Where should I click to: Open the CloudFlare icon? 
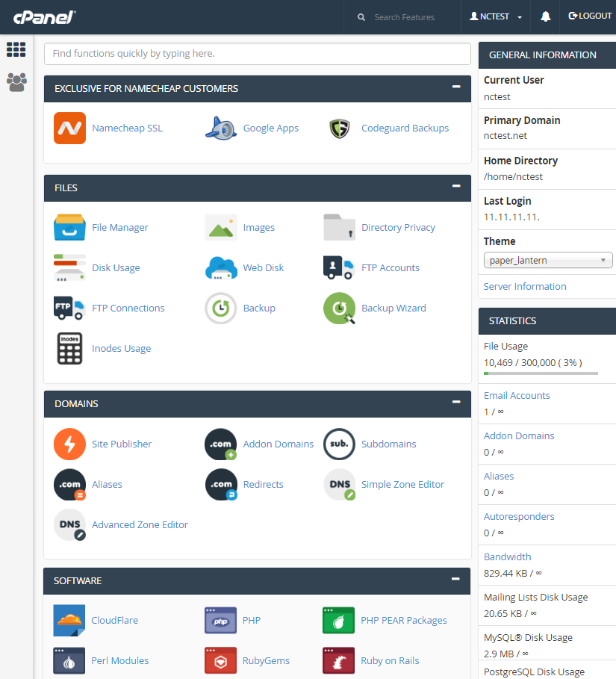coord(69,620)
